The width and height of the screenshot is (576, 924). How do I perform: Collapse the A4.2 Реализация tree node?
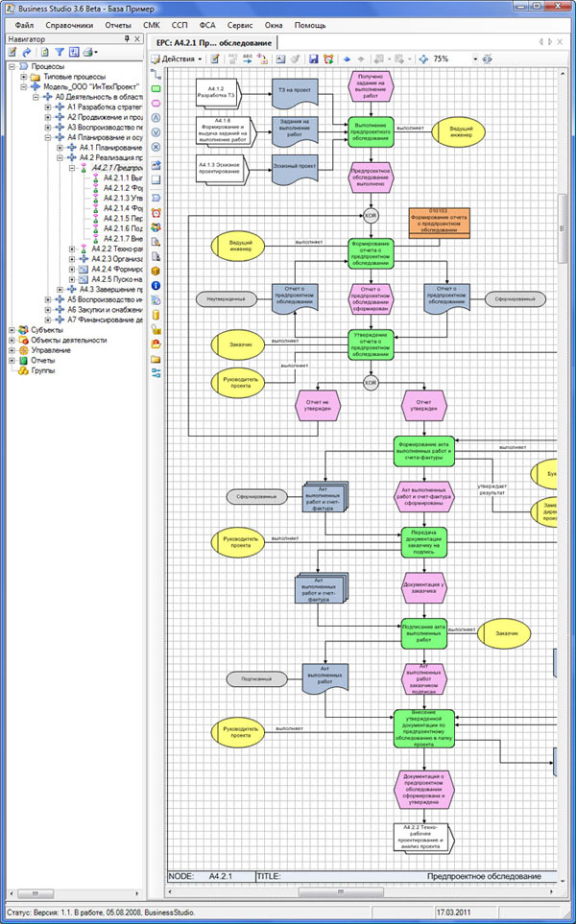(60, 158)
